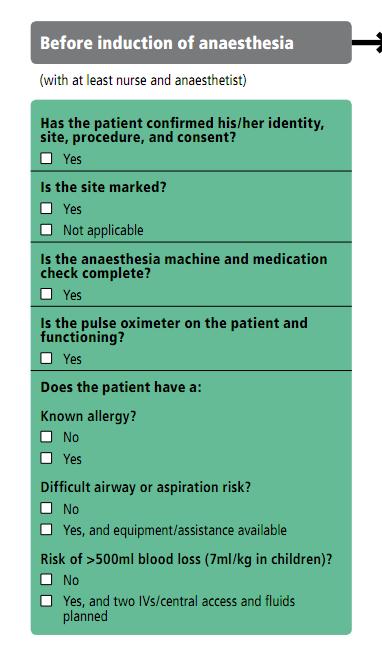Select No for difficult airway risk
The image size is (382, 660).
(x=46, y=508)
